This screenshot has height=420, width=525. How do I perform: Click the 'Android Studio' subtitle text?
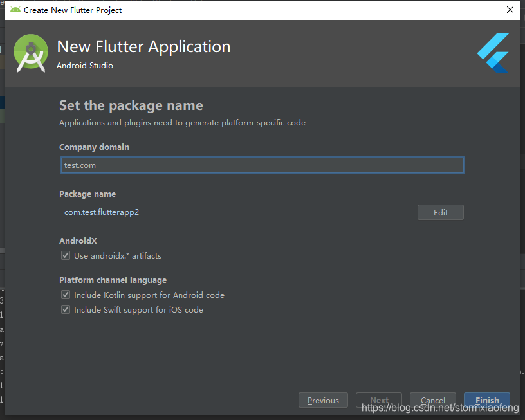pos(85,65)
